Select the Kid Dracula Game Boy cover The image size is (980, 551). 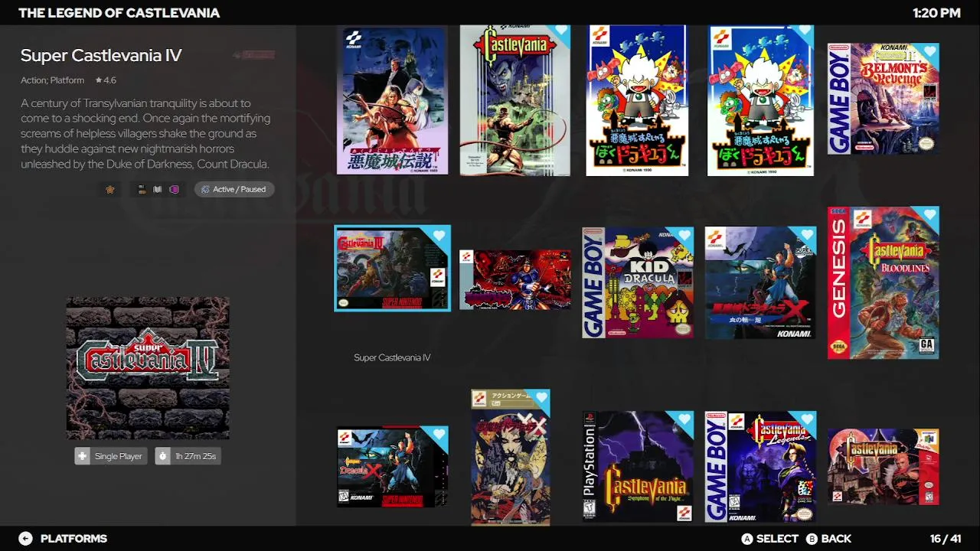coord(638,282)
